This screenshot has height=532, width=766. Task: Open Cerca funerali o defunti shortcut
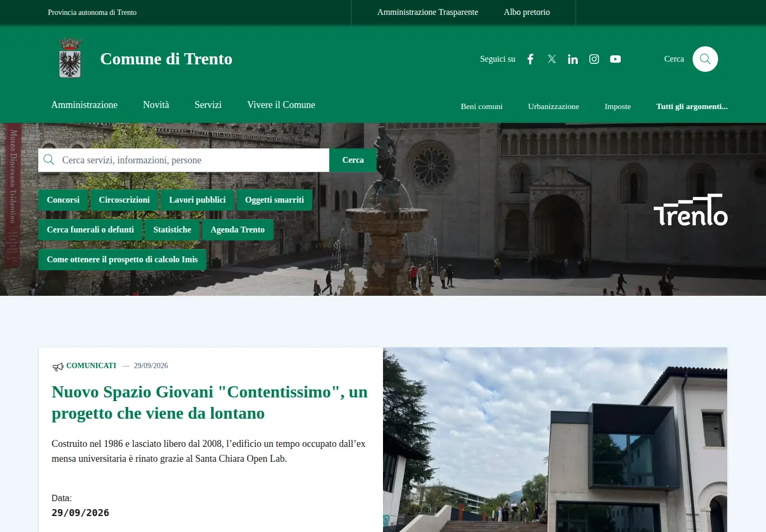(x=90, y=230)
